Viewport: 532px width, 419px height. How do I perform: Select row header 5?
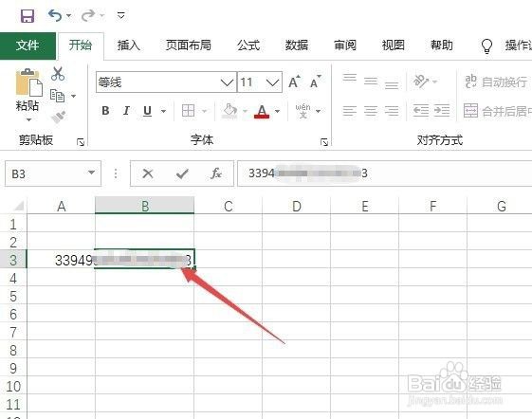pos(13,296)
